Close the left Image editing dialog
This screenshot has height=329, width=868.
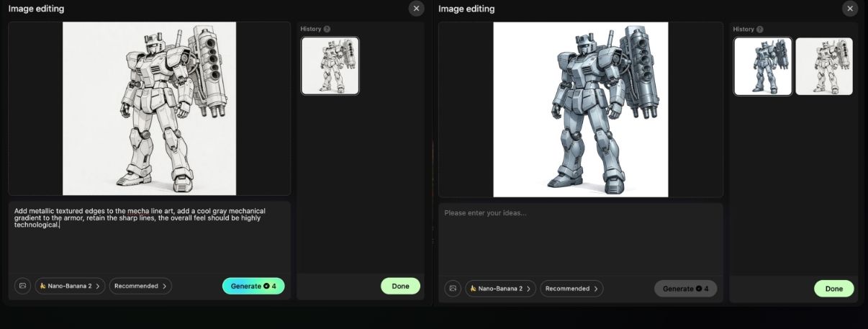(x=417, y=9)
